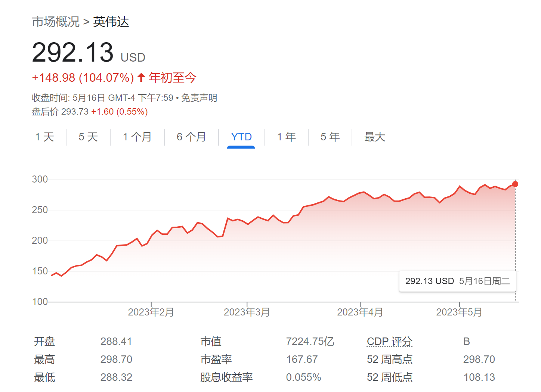Click the 250 y-axis label

[40, 210]
